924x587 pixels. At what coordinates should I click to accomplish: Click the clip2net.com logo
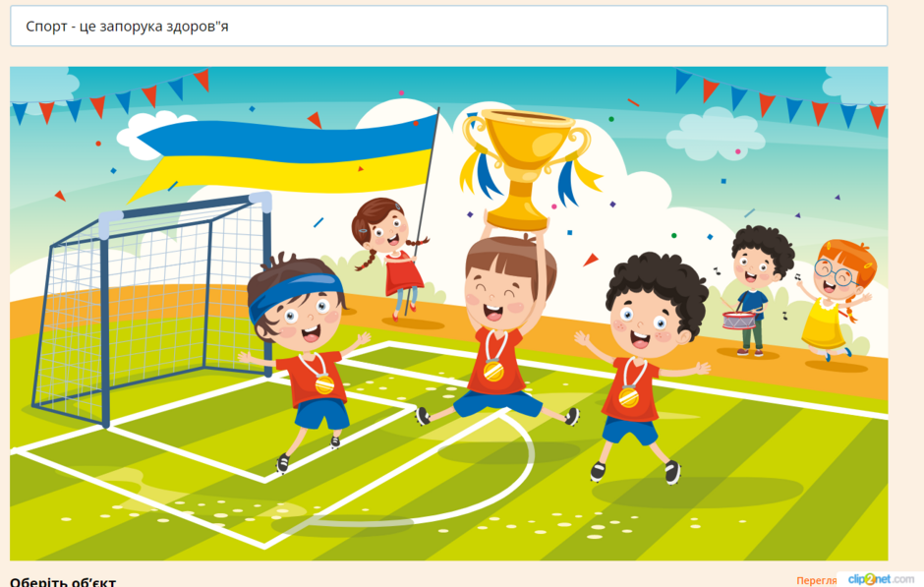coord(881,579)
